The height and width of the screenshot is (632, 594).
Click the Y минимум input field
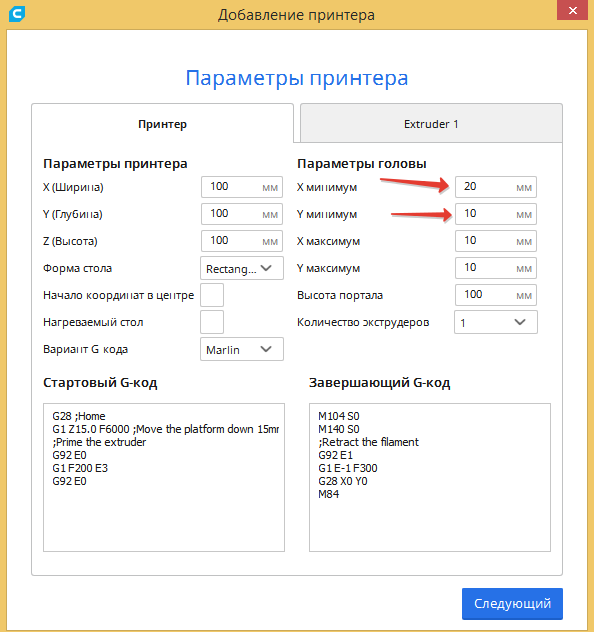pyautogui.click(x=496, y=214)
